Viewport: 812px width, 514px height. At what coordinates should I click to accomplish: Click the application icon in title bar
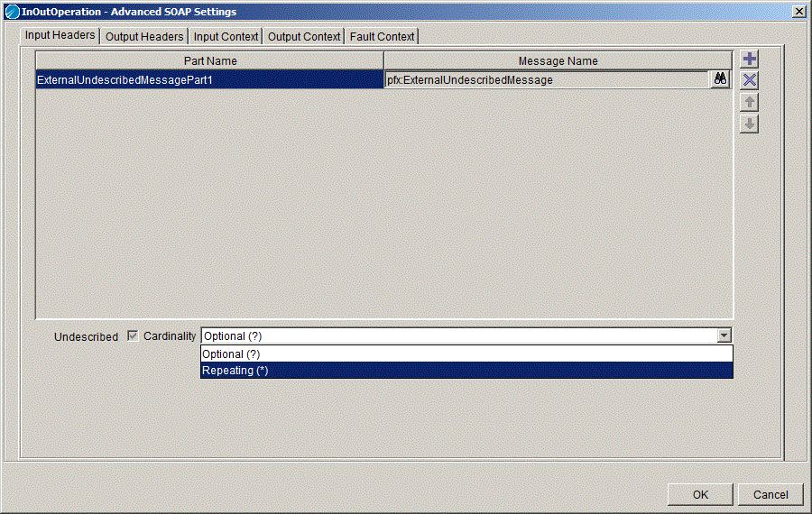12,12
